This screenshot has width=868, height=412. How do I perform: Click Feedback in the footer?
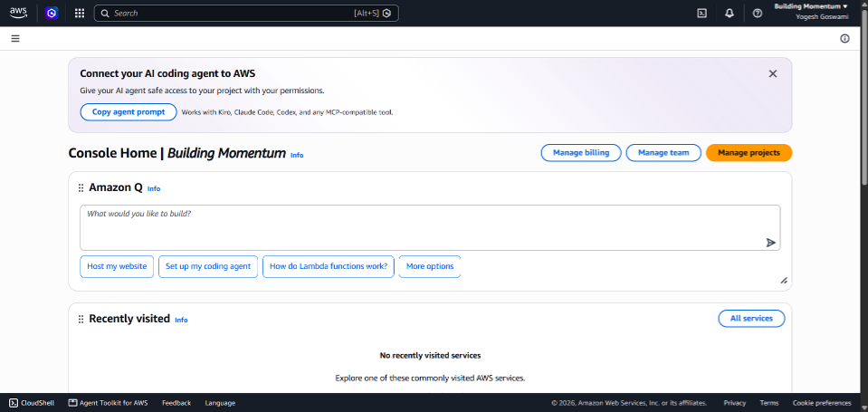click(x=176, y=403)
